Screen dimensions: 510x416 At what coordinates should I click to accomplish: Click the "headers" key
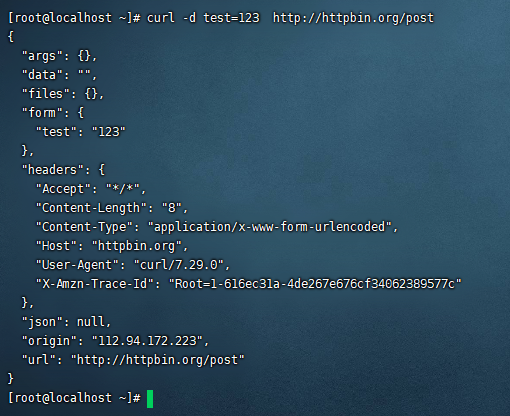pos(53,170)
